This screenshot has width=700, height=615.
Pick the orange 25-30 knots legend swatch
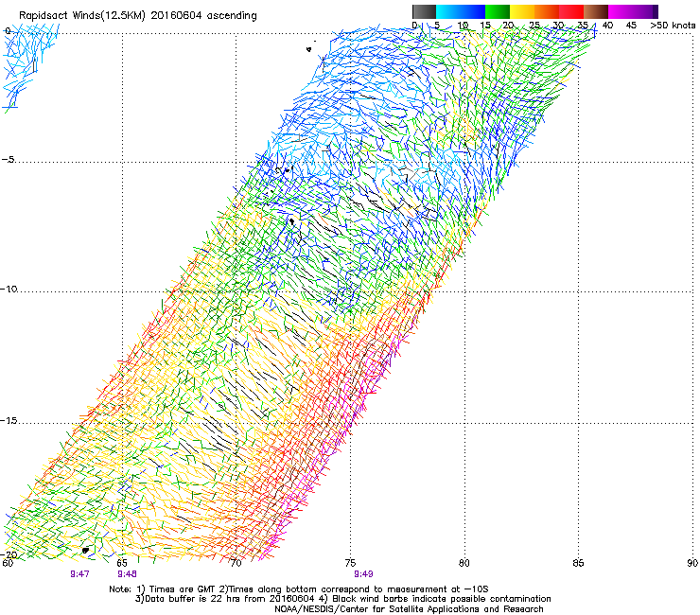547,11
